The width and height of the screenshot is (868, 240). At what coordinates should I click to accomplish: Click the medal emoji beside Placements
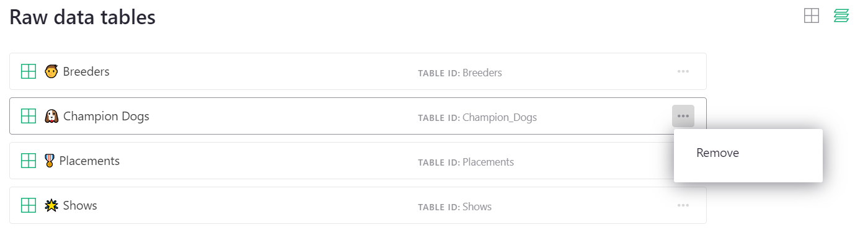(50, 161)
